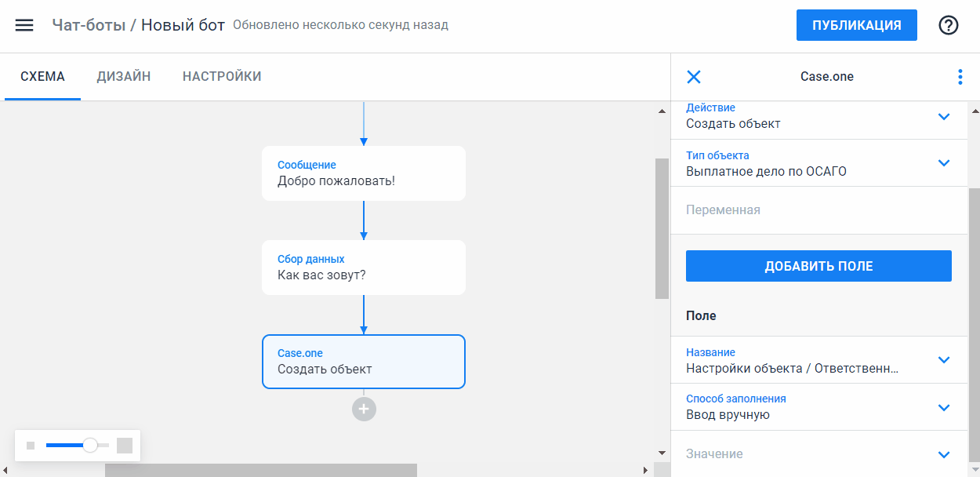980x477 pixels.
Task: Click the canvas horizontal scrollbar thumb
Action: (x=261, y=471)
